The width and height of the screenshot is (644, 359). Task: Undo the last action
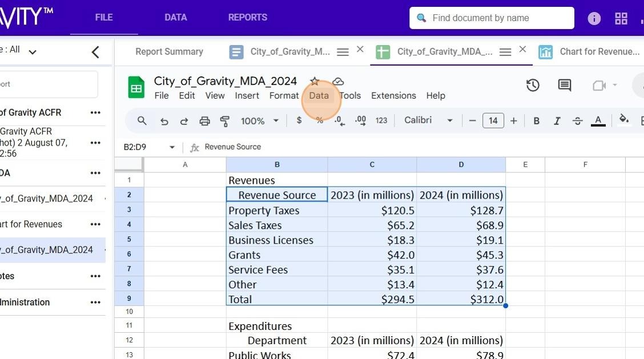click(x=164, y=121)
